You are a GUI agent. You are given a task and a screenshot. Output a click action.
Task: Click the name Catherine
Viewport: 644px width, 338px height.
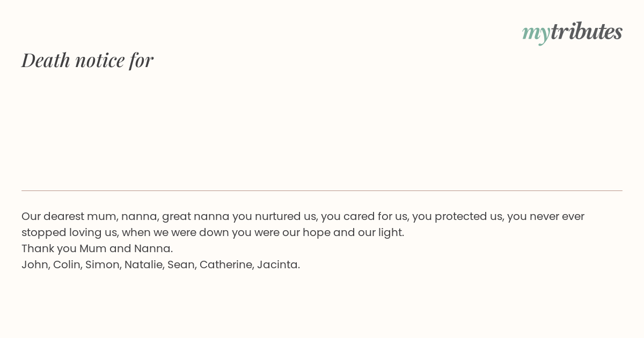[x=225, y=264]
